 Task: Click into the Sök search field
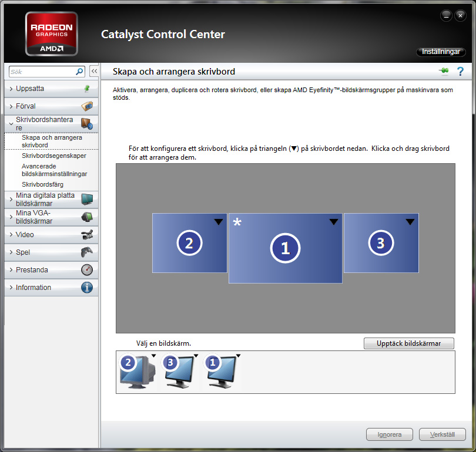click(41, 72)
